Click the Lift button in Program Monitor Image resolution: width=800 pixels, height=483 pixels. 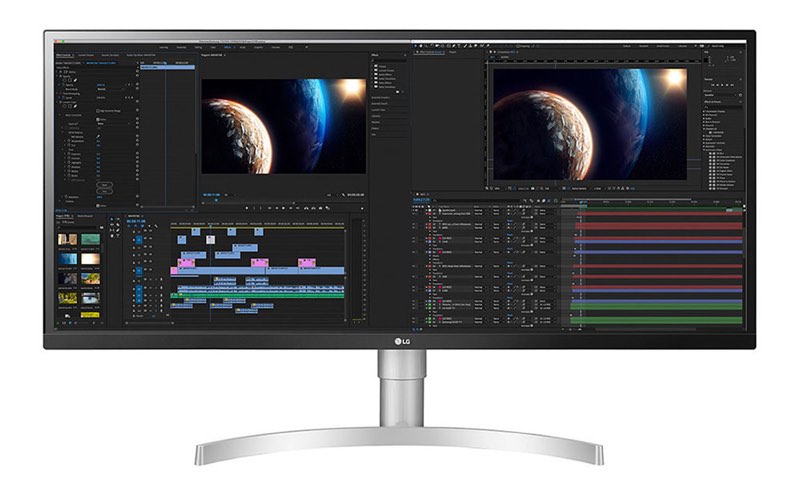(x=306, y=208)
